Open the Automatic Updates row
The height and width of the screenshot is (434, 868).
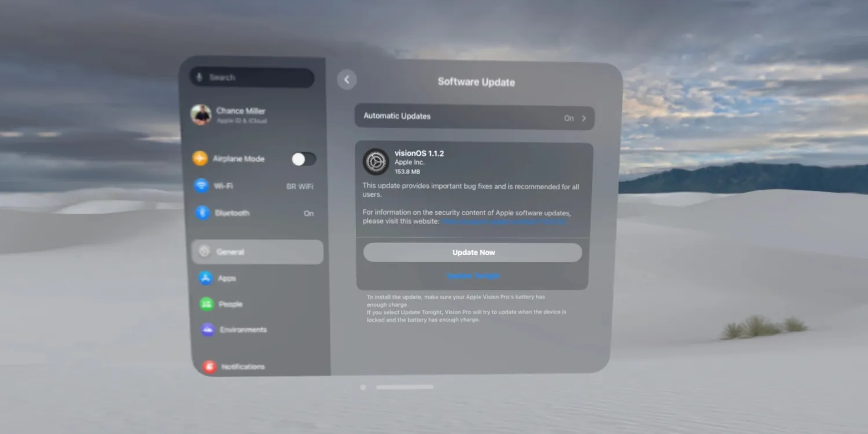475,117
